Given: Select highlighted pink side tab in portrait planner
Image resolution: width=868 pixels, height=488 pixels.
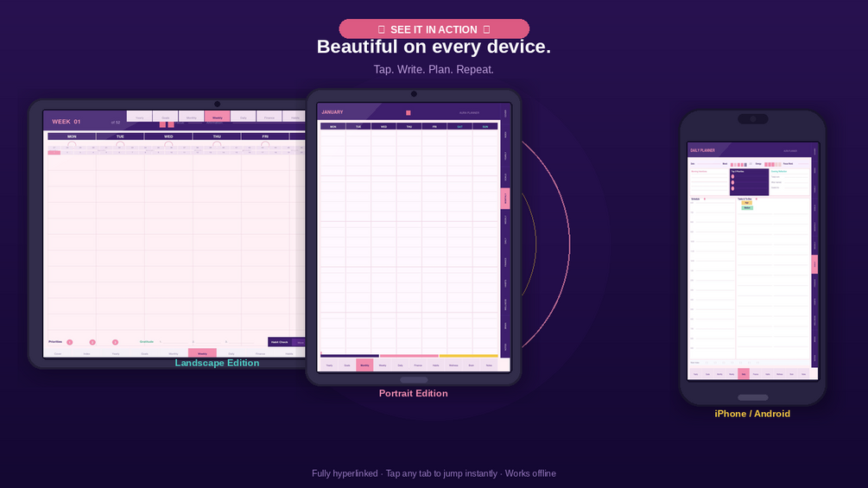Looking at the screenshot, I should tap(505, 199).
